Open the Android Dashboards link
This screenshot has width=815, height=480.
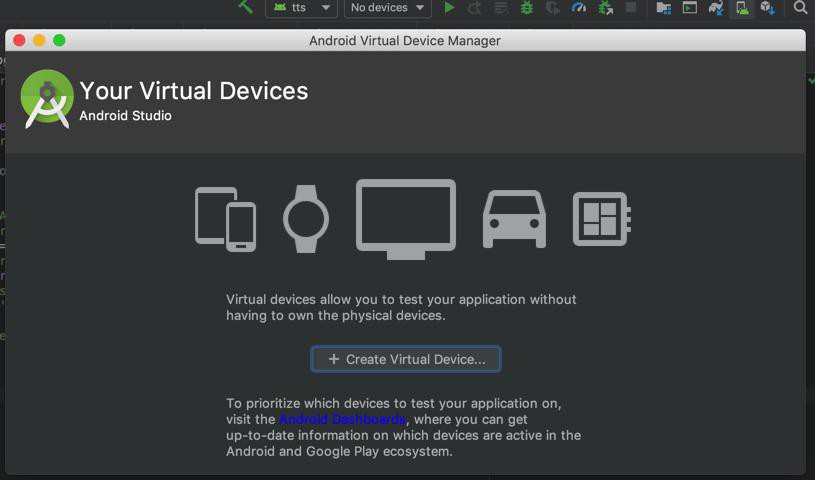pos(342,419)
